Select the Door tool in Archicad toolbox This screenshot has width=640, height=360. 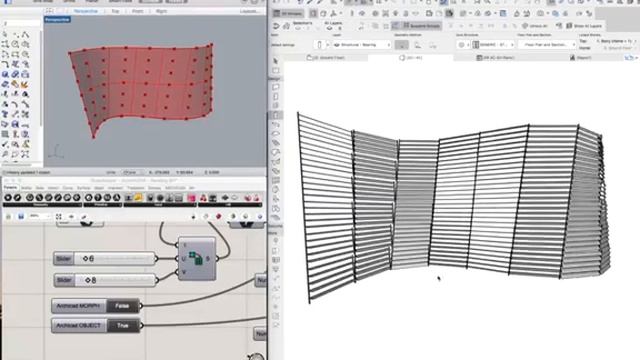pos(276,97)
